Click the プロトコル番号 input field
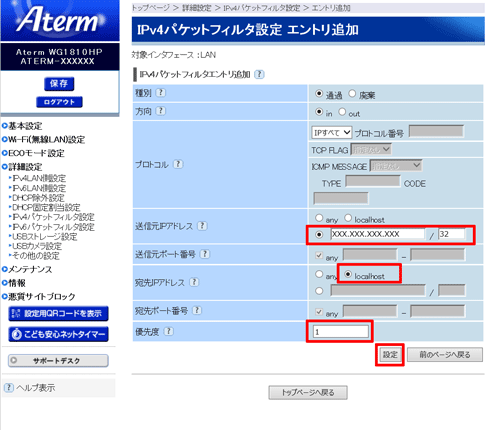The height and width of the screenshot is (430, 500). 436,131
